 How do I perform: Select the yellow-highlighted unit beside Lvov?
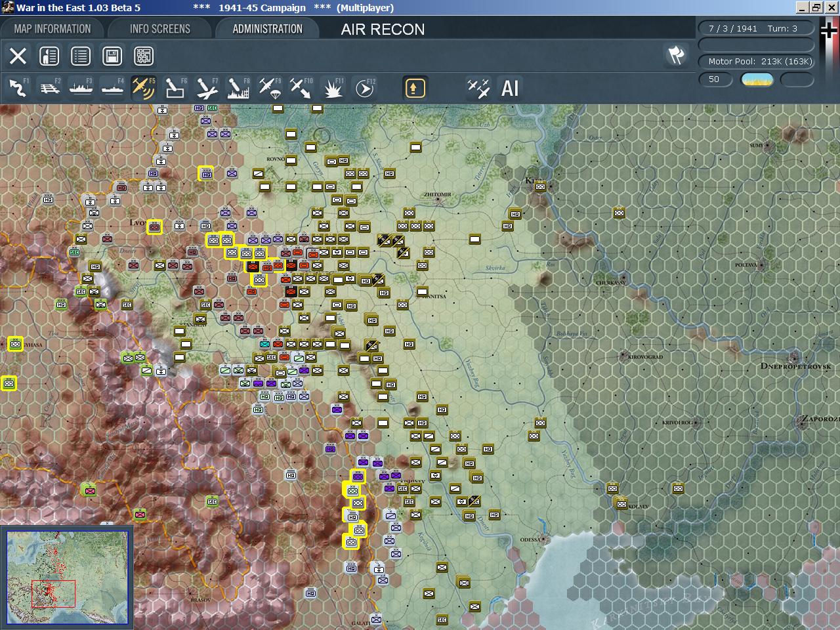(154, 226)
